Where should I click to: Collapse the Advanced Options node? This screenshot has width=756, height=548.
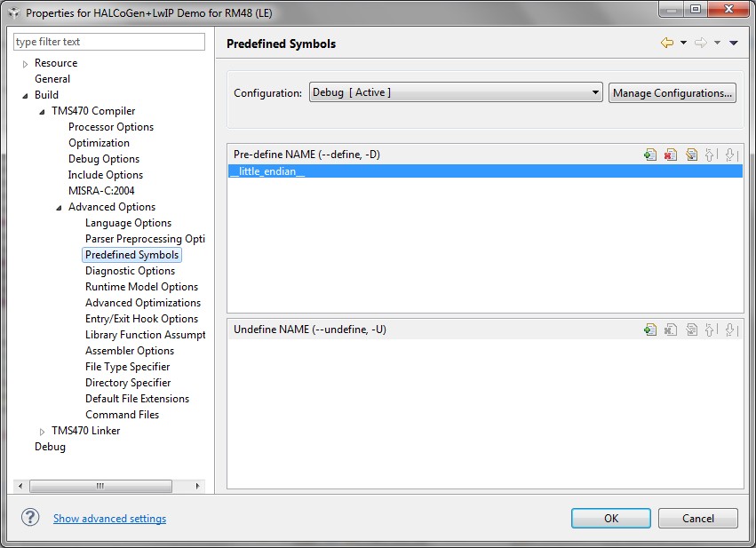(59, 207)
